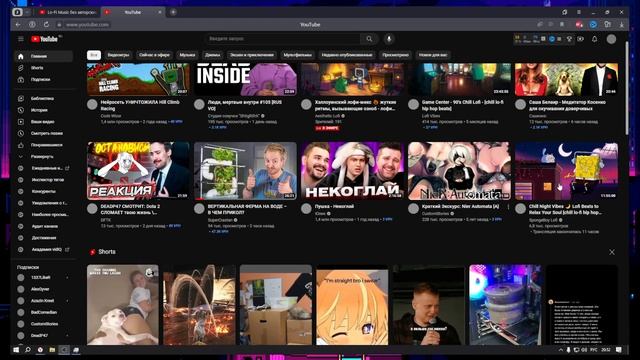Open Главная in the sidebar
Screen dimensions: 640x360
click(43, 56)
